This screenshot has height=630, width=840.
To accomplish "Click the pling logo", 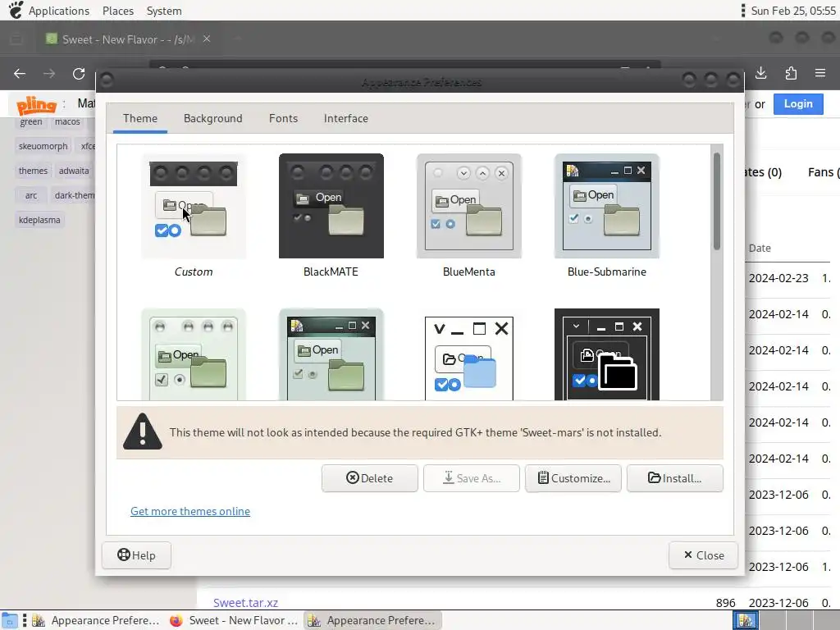I will click(x=36, y=105).
